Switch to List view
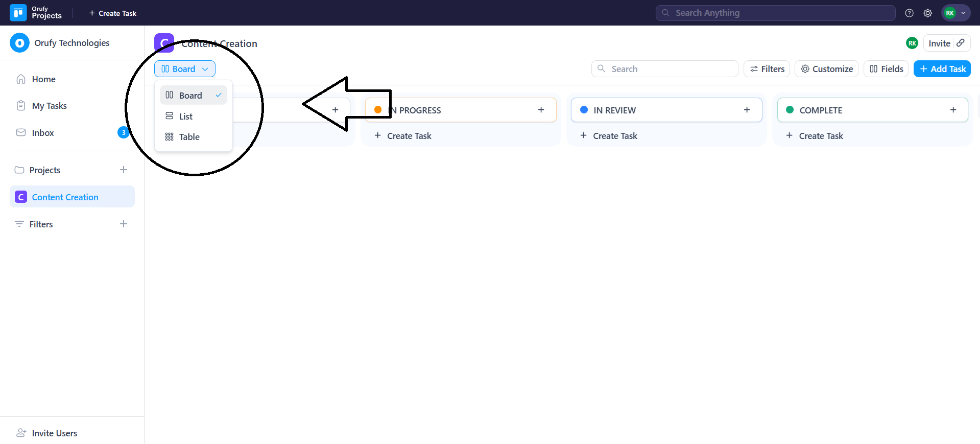This screenshot has width=980, height=444. click(186, 116)
